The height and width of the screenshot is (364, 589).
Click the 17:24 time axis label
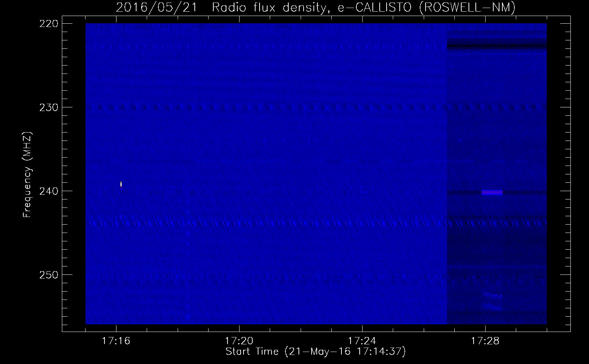click(362, 341)
